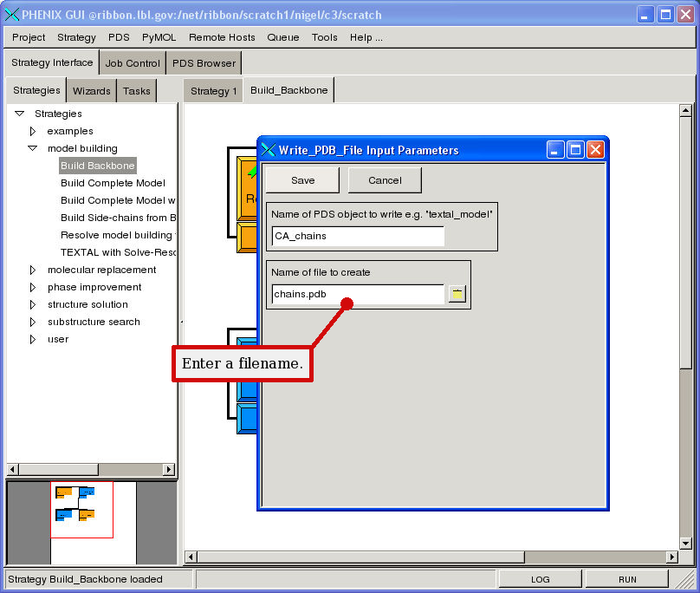700x593 pixels.
Task: Click the strategy overview thumbnail in the navigator
Action: [x=81, y=510]
